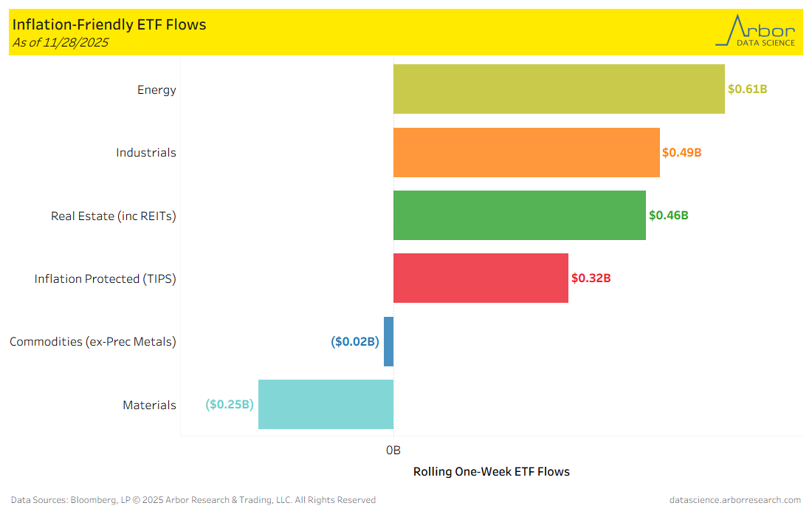This screenshot has height=517, width=812.
Task: Click the Materials category label
Action: click(149, 405)
